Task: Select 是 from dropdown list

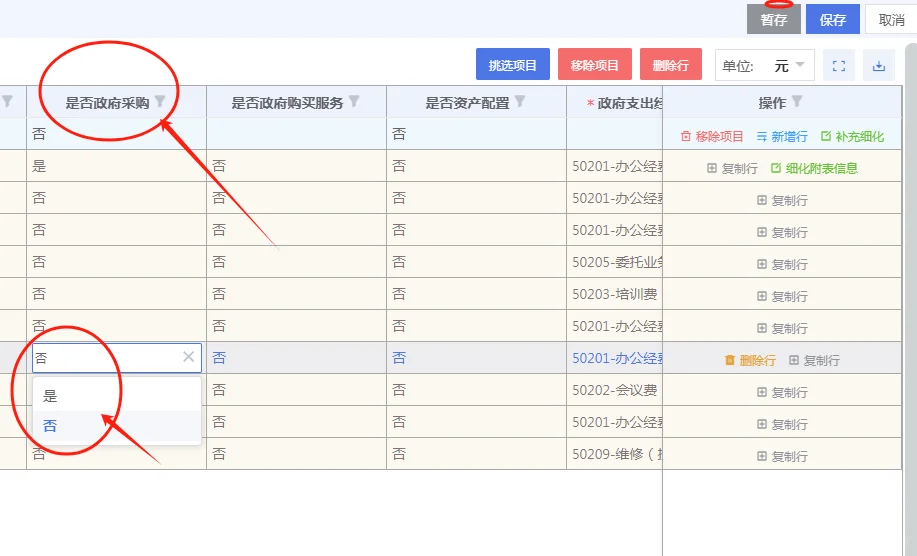Action: pyautogui.click(x=117, y=395)
